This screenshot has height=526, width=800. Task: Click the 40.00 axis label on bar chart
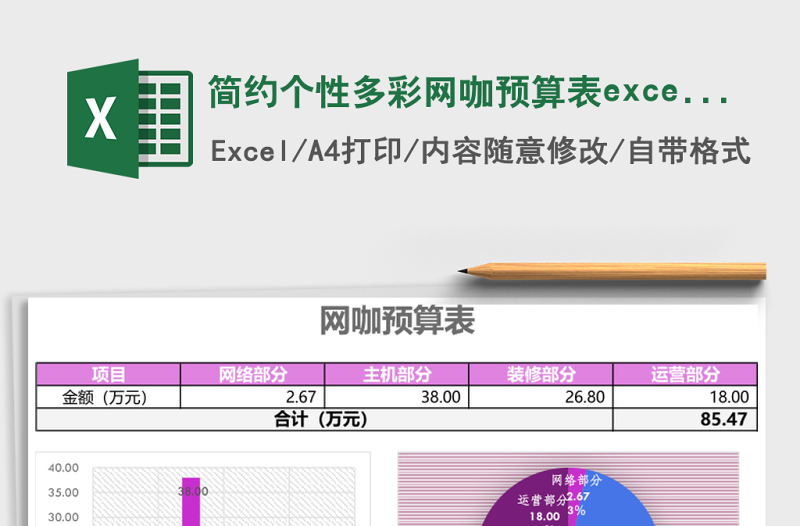tap(63, 467)
